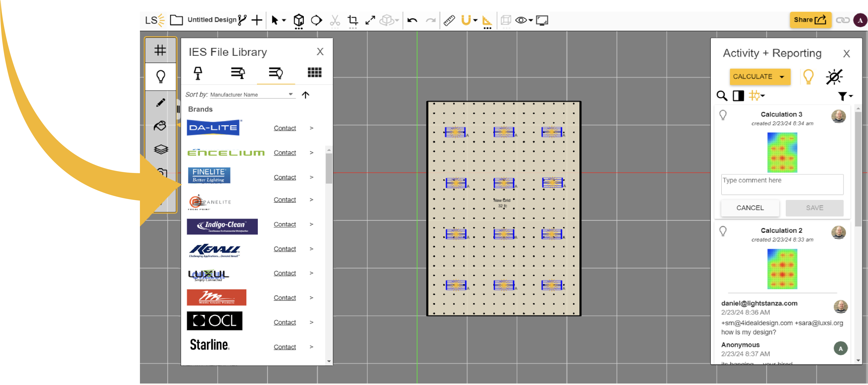Click the search magnifier in Activity panel
The width and height of the screenshot is (868, 385).
(x=722, y=96)
